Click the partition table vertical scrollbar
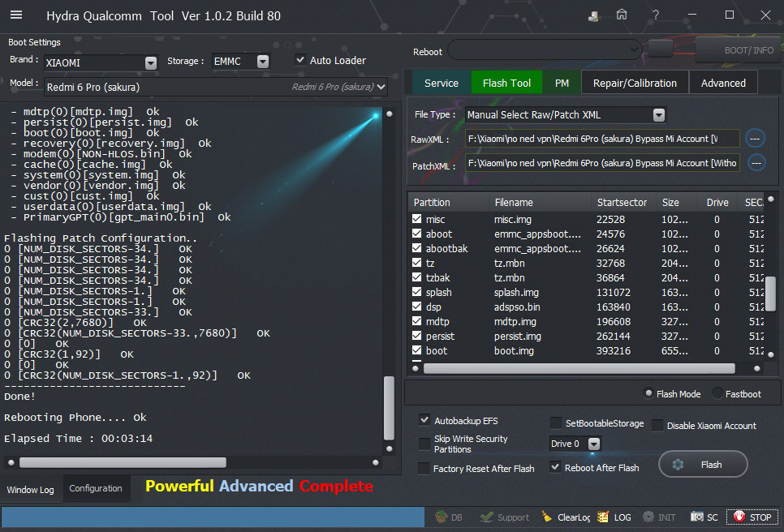This screenshot has height=532, width=784. (x=770, y=294)
